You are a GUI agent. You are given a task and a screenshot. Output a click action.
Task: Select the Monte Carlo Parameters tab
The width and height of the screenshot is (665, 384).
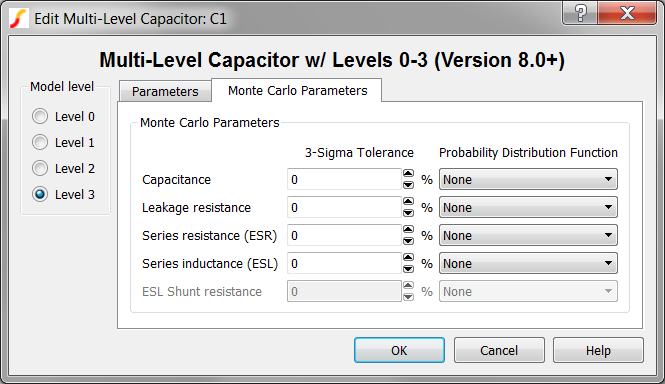297,90
